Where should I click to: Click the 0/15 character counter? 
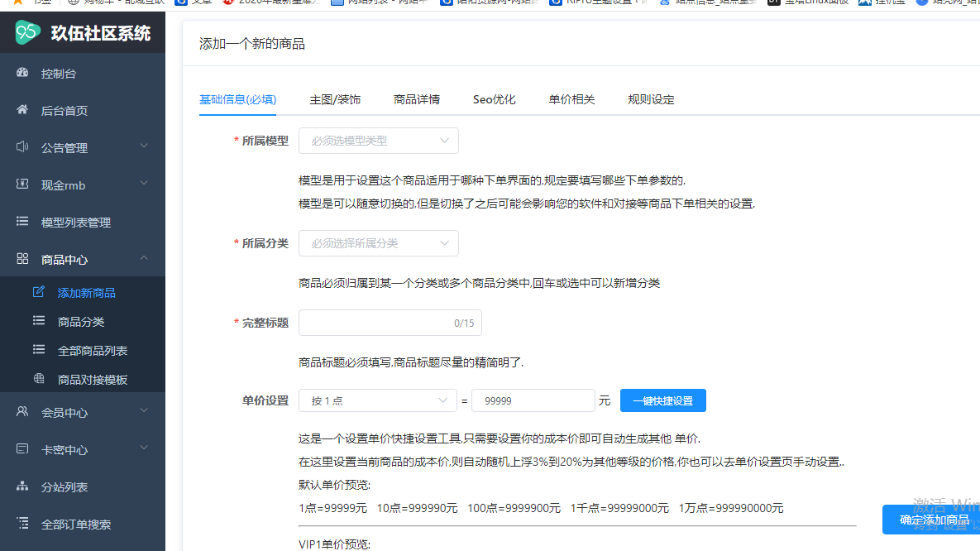point(464,323)
